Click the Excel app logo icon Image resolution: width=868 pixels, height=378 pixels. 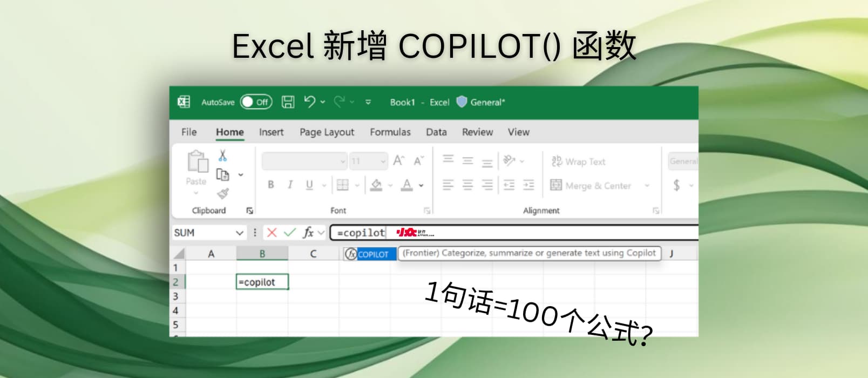184,102
